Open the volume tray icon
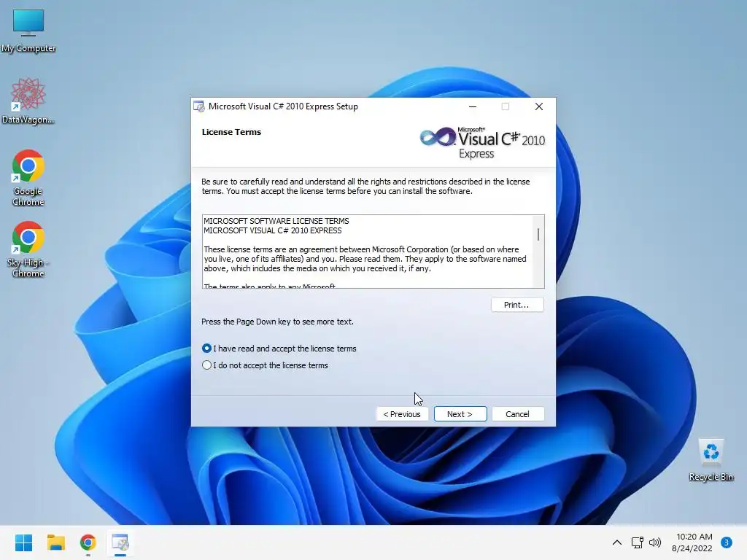Viewport: 747px width, 560px height. (x=655, y=542)
